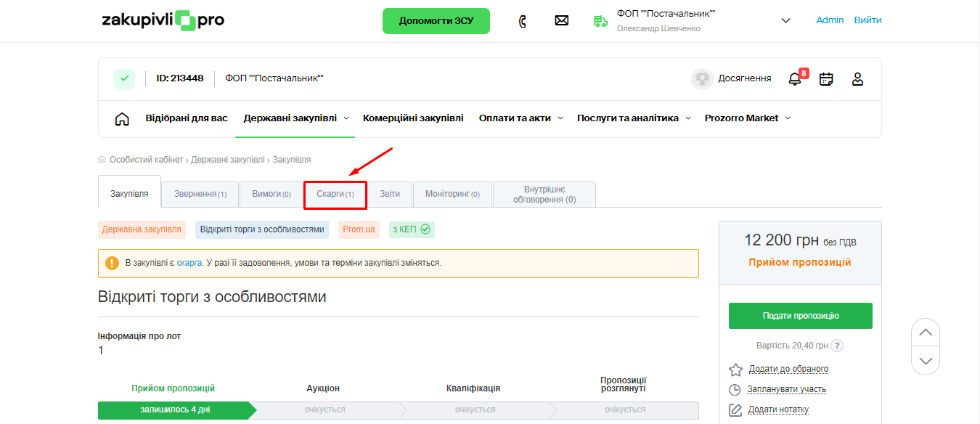Open the envelope mail icon
This screenshot has width=980, height=424.
(561, 21)
